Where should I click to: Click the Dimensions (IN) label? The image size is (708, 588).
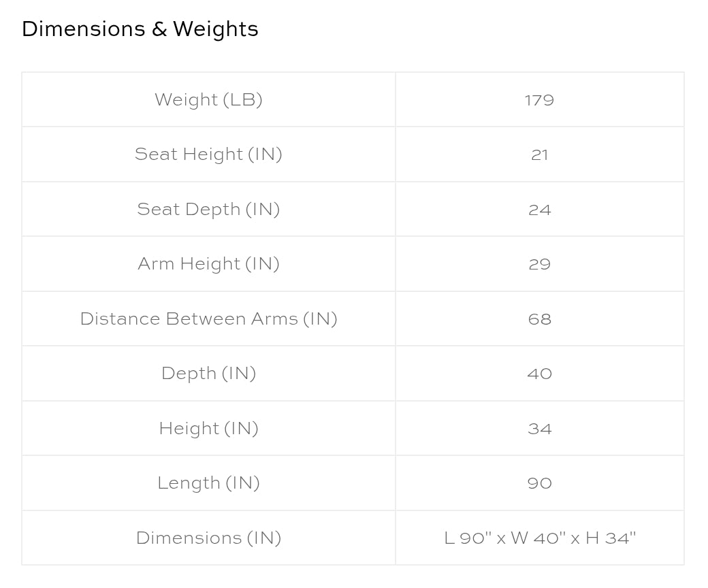208,538
